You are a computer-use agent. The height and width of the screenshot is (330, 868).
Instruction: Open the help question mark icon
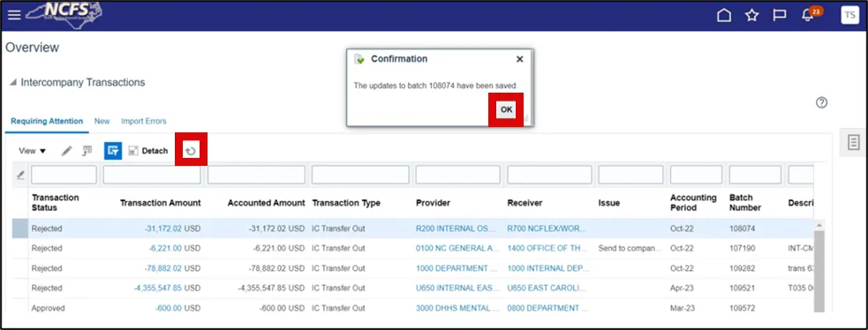click(x=821, y=103)
